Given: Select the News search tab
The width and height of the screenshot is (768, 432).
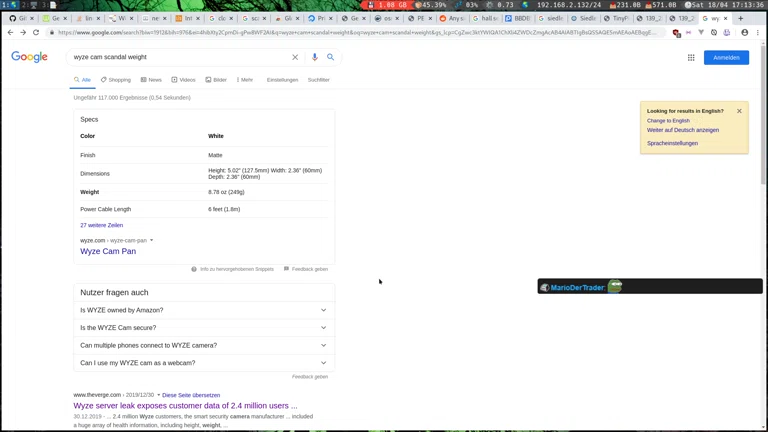Looking at the screenshot, I should (x=151, y=80).
